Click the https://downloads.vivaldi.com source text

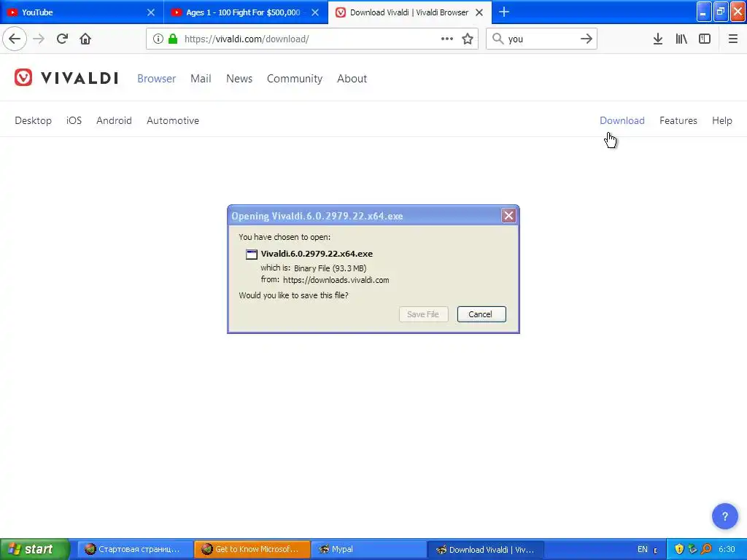click(x=336, y=280)
